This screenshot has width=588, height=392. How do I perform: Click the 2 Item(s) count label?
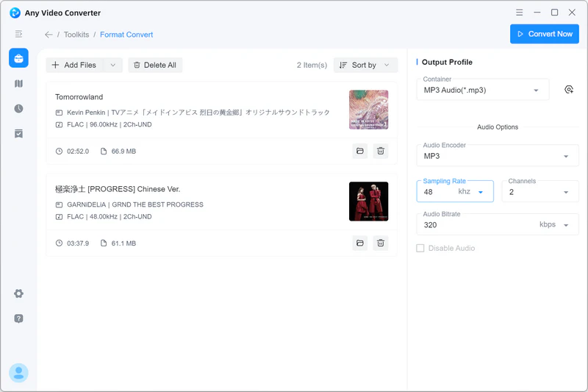(312, 65)
